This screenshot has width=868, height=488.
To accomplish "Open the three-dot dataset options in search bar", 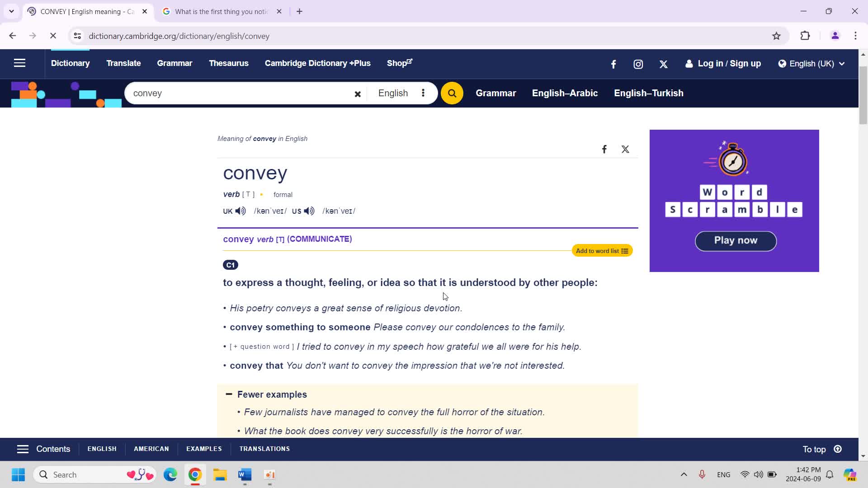I will click(x=423, y=93).
